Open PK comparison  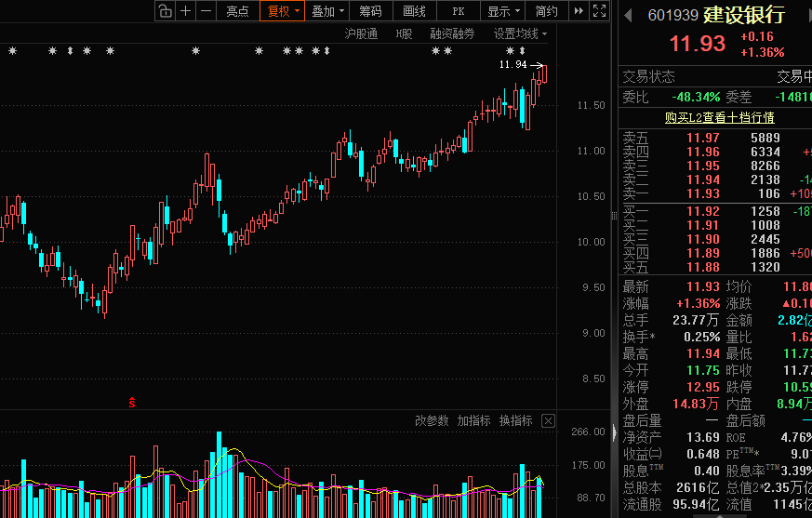click(x=459, y=11)
